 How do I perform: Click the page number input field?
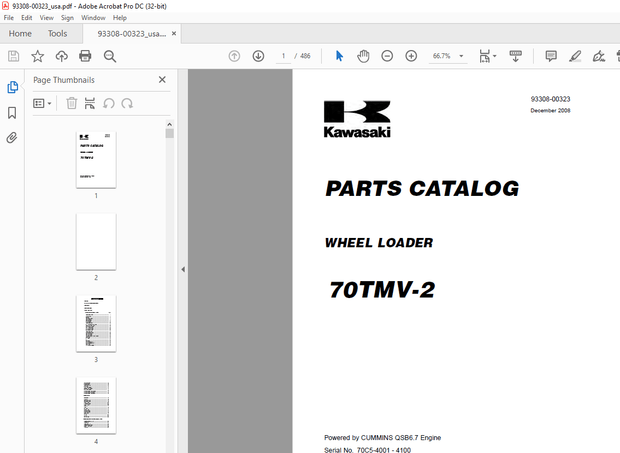(285, 56)
